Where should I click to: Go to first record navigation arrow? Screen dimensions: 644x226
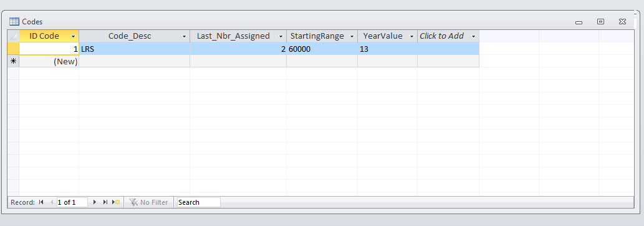click(41, 202)
